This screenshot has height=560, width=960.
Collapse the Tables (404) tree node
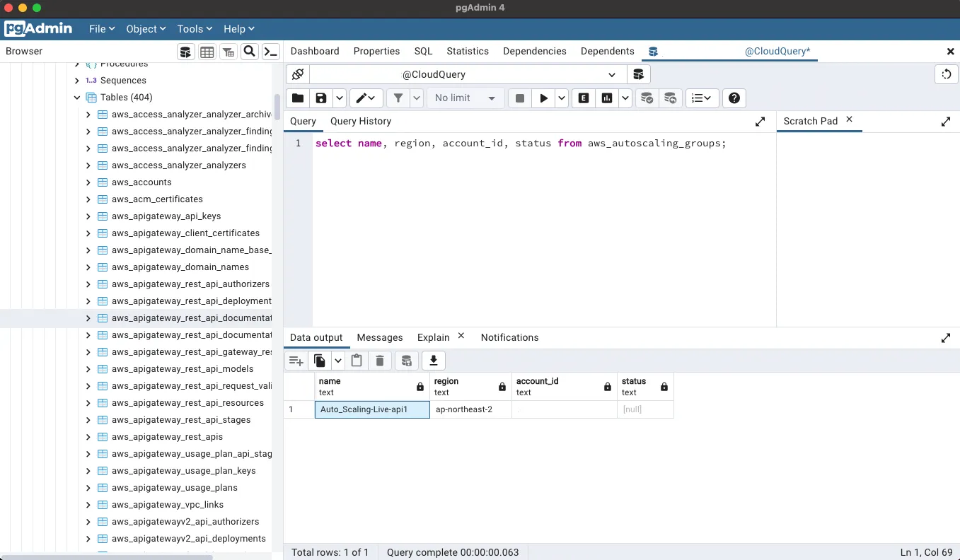77,98
